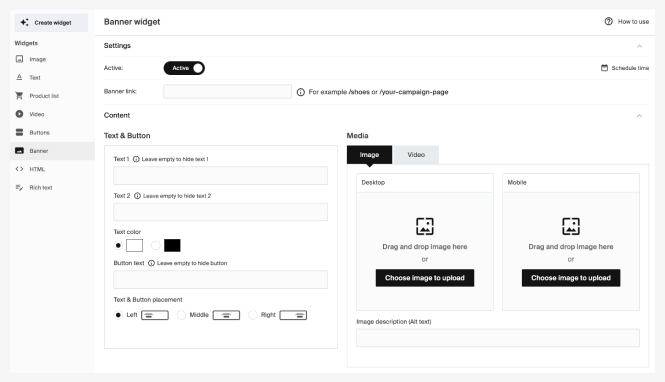Choose image to upload for Mobile

571,278
